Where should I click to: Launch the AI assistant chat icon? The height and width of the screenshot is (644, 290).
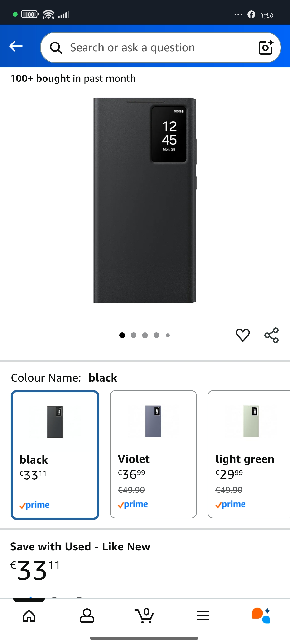[261, 616]
